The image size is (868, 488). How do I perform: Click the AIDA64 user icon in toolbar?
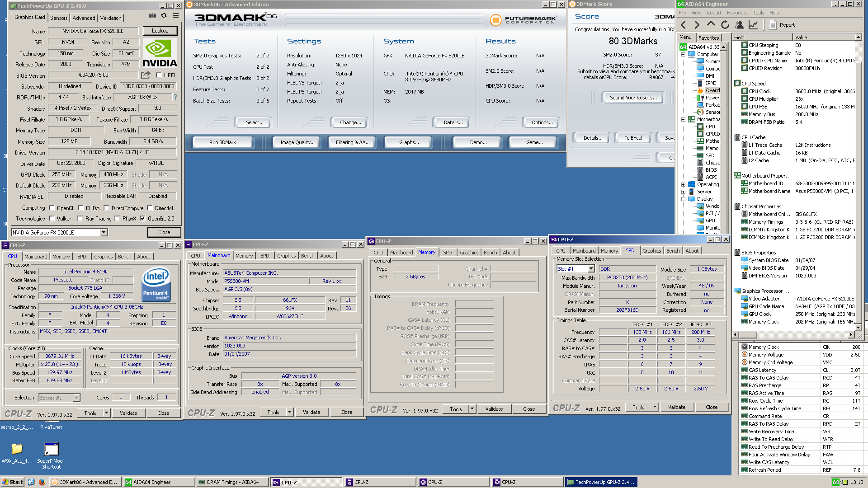[739, 25]
